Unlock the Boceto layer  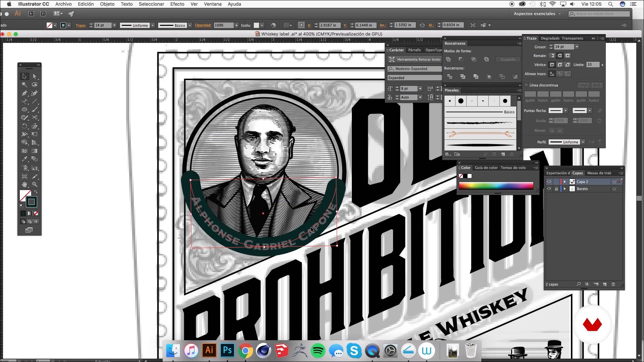click(x=556, y=189)
